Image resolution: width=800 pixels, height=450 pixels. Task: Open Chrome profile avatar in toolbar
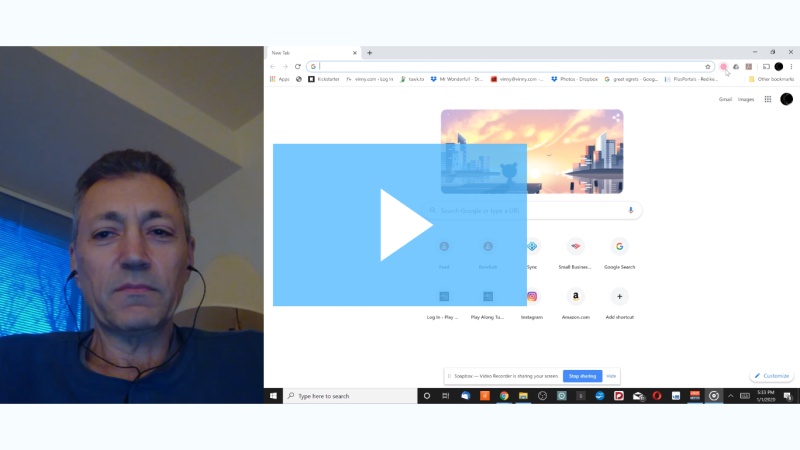tap(779, 67)
